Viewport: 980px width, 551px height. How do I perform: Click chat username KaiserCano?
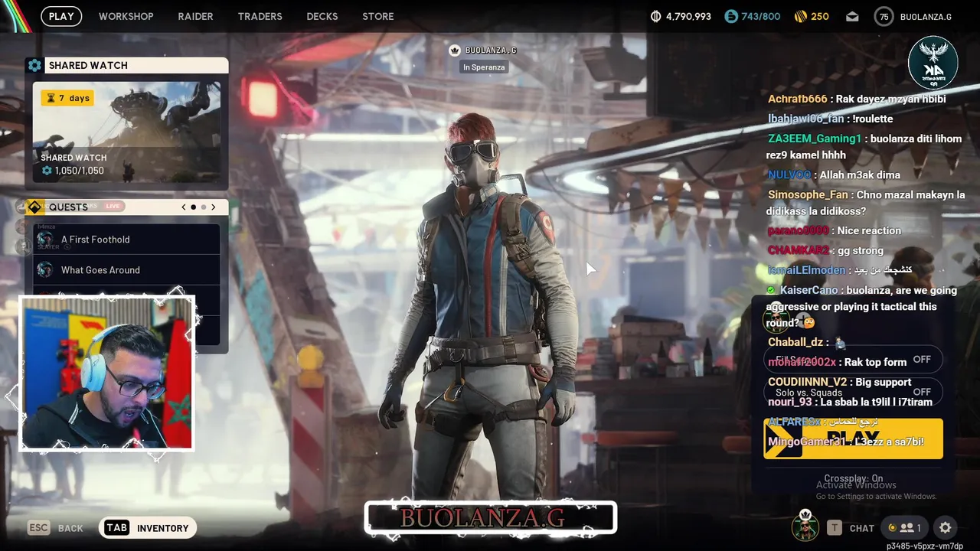coord(809,290)
